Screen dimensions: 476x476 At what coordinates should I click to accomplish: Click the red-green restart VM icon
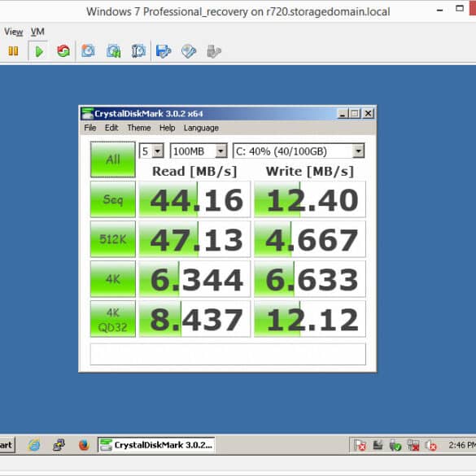coord(63,51)
